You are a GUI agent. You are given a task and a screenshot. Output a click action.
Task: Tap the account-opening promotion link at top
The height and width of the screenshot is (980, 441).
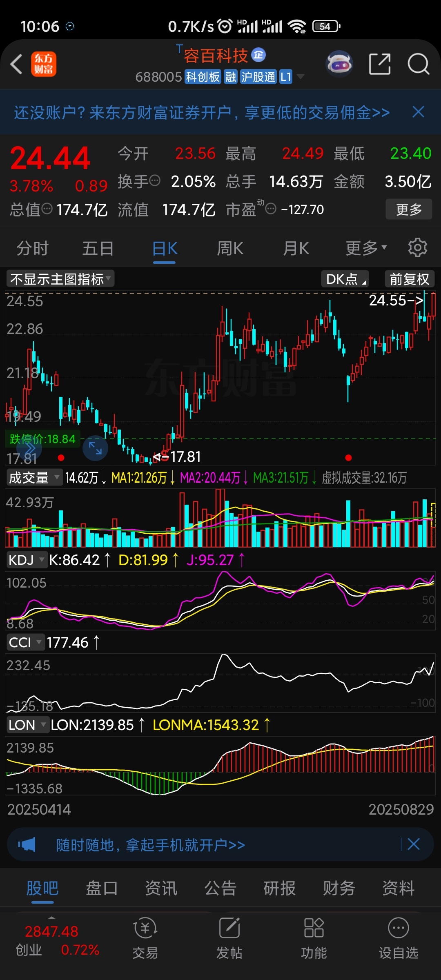[x=202, y=112]
